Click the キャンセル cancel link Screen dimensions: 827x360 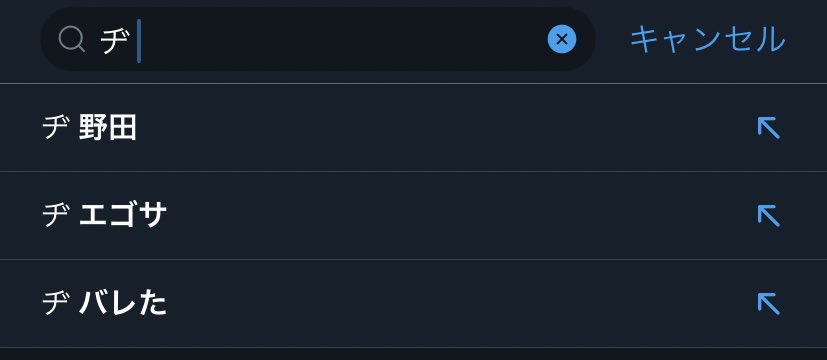click(x=708, y=40)
